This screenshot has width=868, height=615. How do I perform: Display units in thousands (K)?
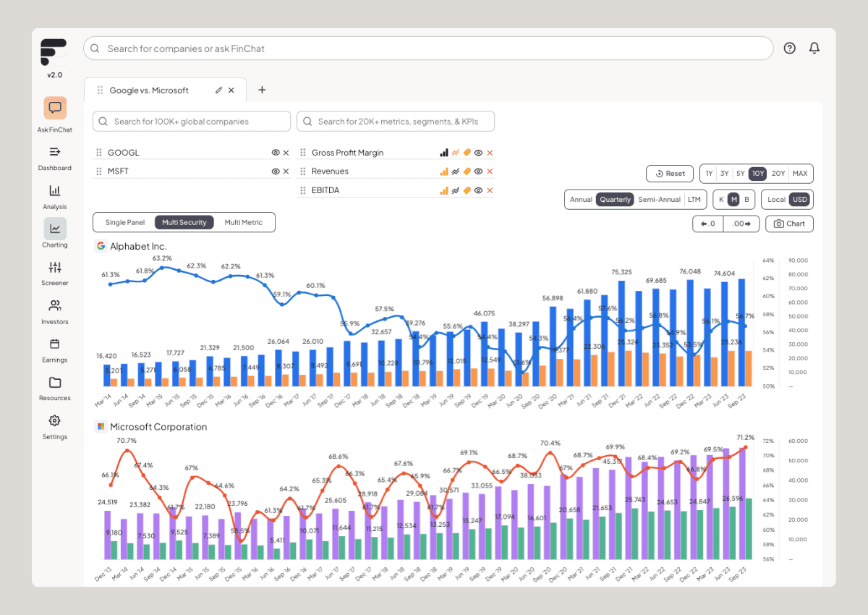tap(721, 200)
